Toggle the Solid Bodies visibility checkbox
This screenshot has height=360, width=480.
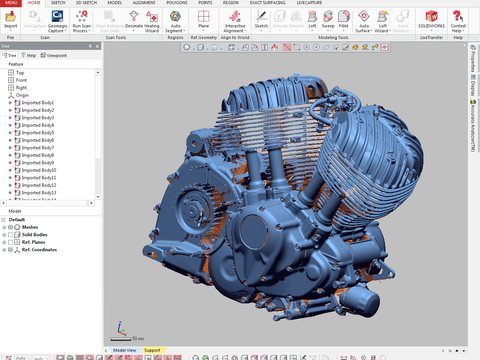(10, 235)
